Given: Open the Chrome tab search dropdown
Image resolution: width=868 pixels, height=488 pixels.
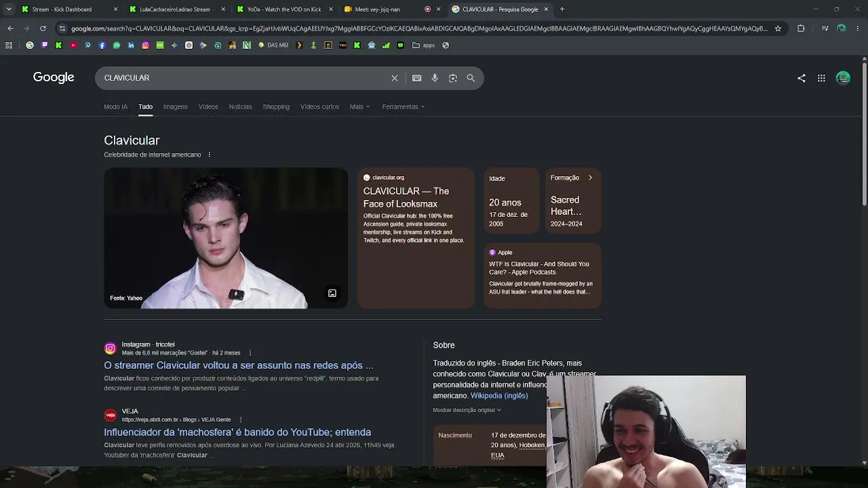Looking at the screenshot, I should coord(9,9).
